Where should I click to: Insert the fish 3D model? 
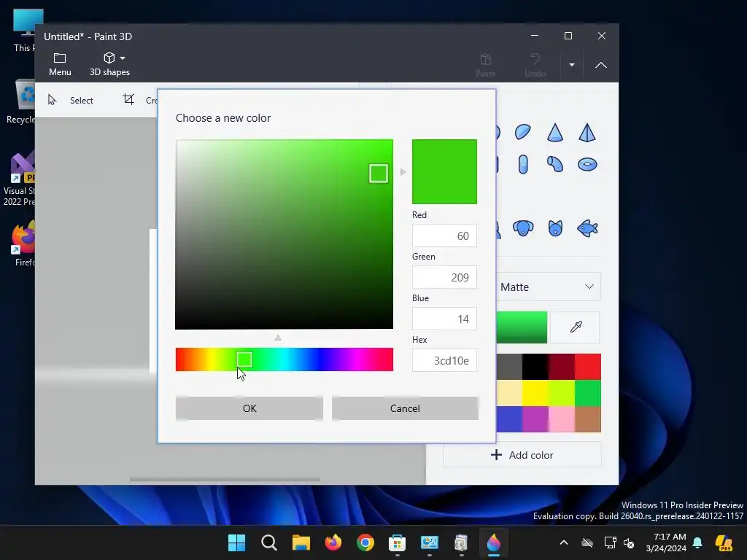point(587,228)
